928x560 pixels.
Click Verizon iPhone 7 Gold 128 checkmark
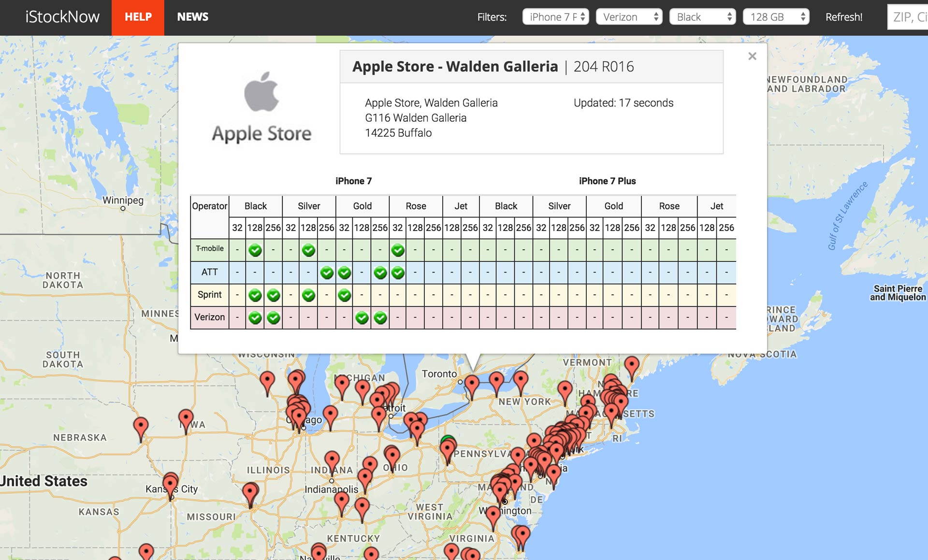(362, 317)
